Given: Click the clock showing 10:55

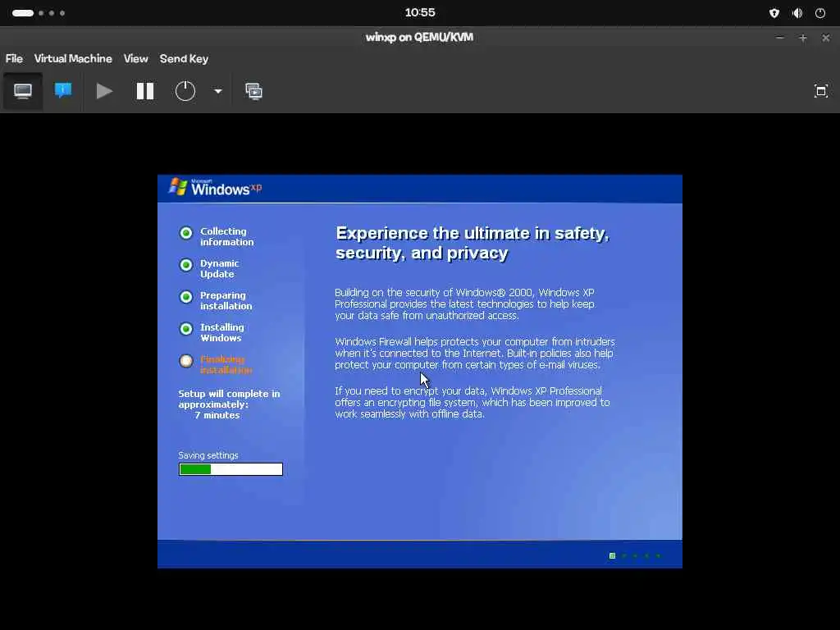Looking at the screenshot, I should (x=420, y=12).
